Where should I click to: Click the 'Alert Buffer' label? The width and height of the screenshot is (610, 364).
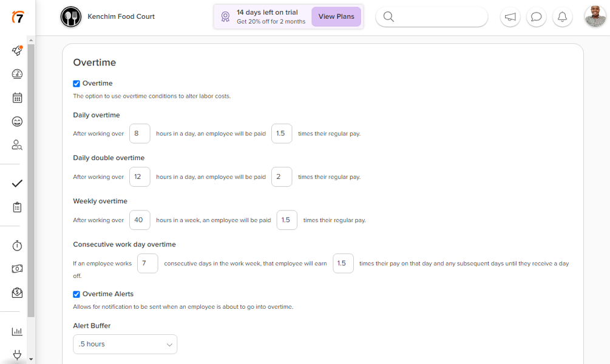(x=92, y=326)
